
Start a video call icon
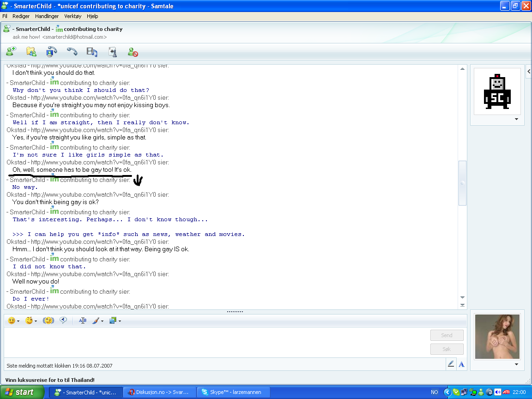[52, 52]
